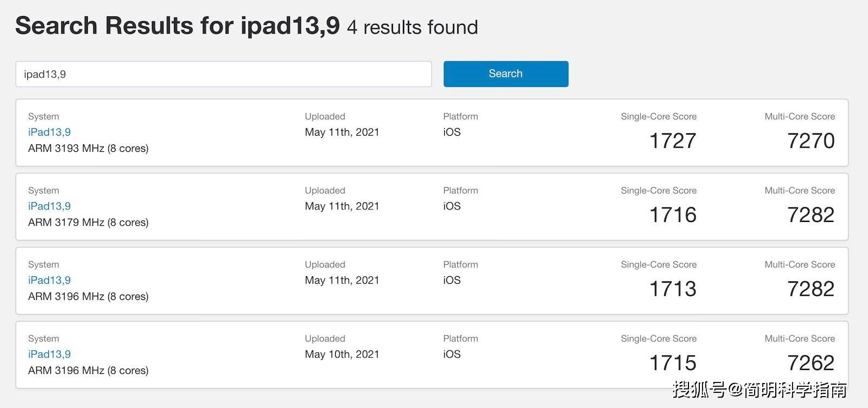Screen dimensions: 868x408
Task: Open iPad13,9 link with ARM 3179 MHz
Action: (x=49, y=206)
